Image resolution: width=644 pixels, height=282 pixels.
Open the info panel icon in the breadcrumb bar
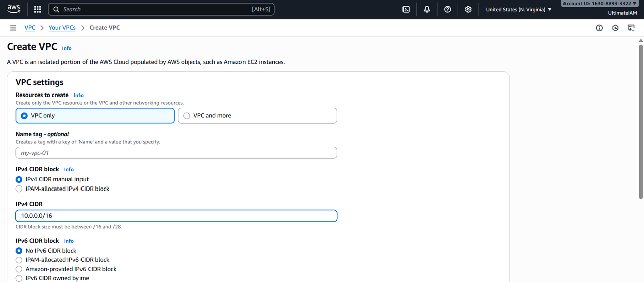pos(599,28)
